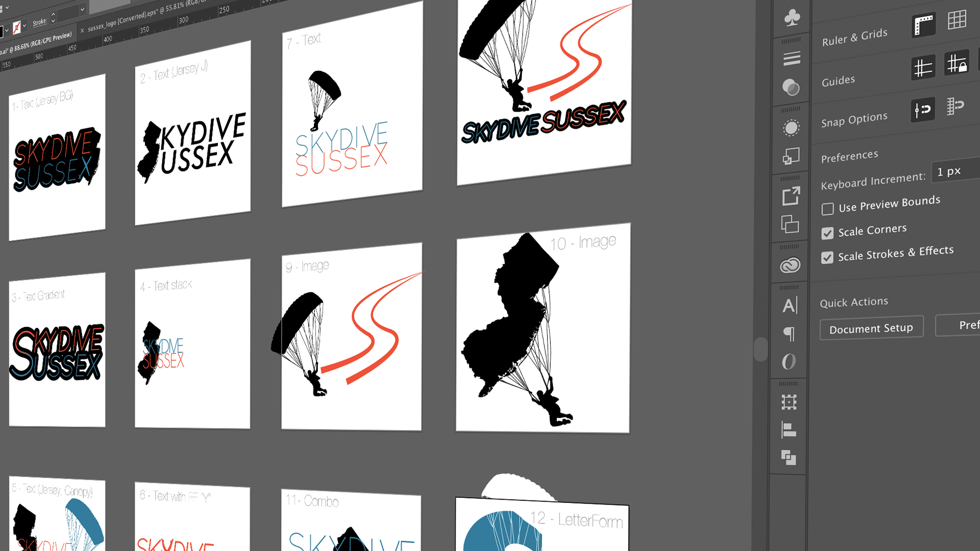980x551 pixels.
Task: Select artboard 10 - Image New Jersey parachute
Action: tap(543, 328)
